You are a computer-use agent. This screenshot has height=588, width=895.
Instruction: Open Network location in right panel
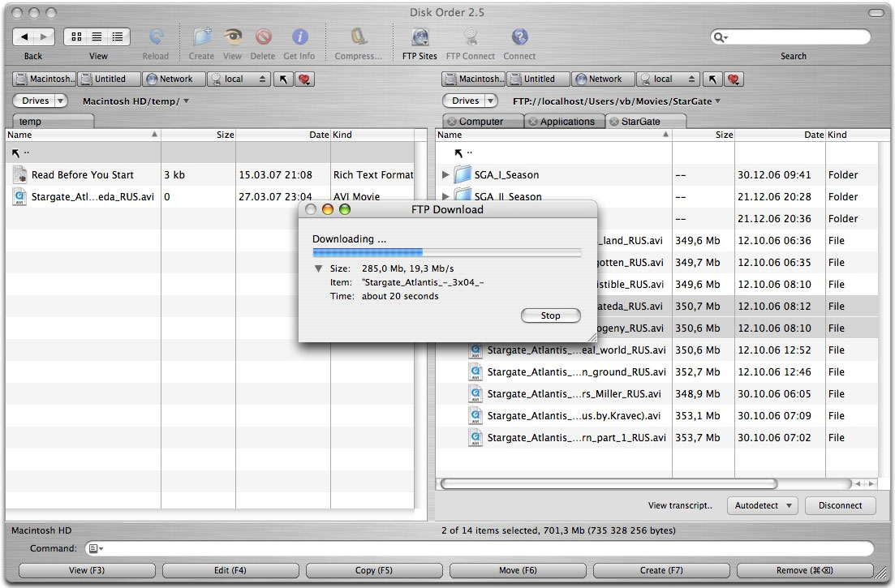click(x=604, y=79)
